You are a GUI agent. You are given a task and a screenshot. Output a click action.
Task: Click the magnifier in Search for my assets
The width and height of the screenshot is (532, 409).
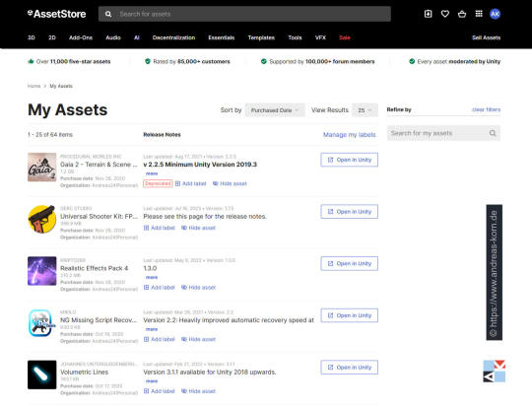(x=493, y=133)
